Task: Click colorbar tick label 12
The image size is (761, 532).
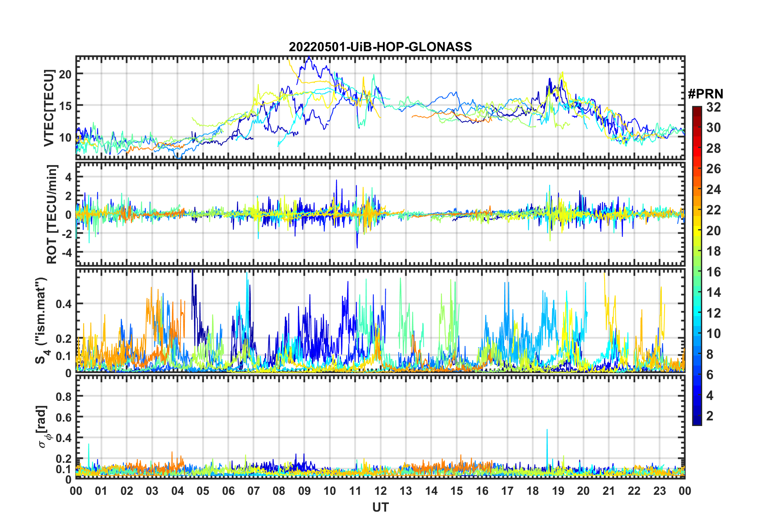Action: [713, 313]
